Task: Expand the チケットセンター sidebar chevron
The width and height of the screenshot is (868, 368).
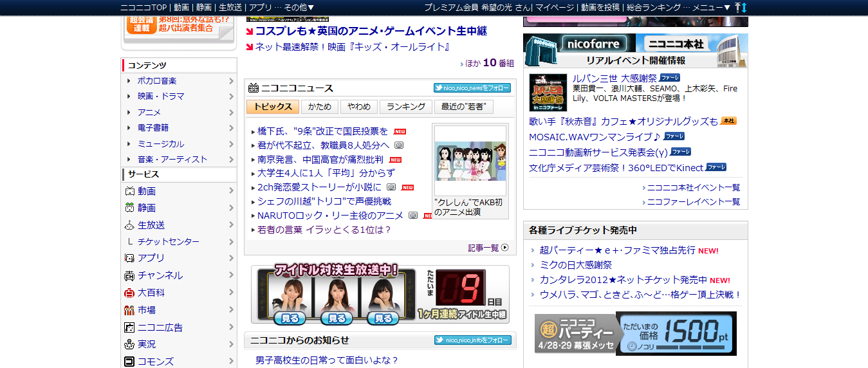Action: click(232, 242)
